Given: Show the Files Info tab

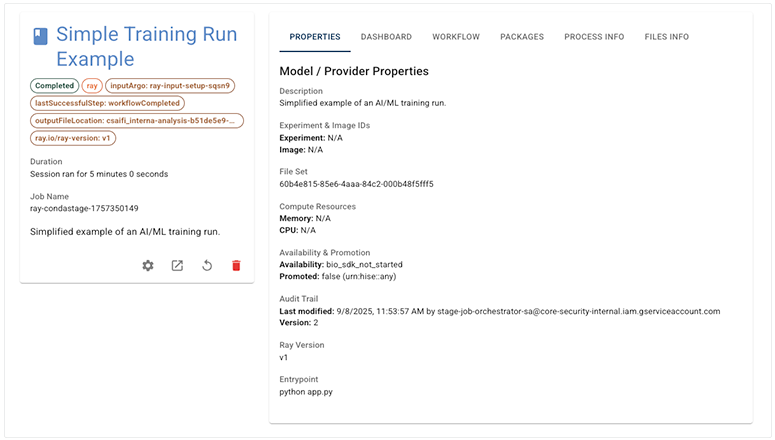Looking at the screenshot, I should [667, 37].
